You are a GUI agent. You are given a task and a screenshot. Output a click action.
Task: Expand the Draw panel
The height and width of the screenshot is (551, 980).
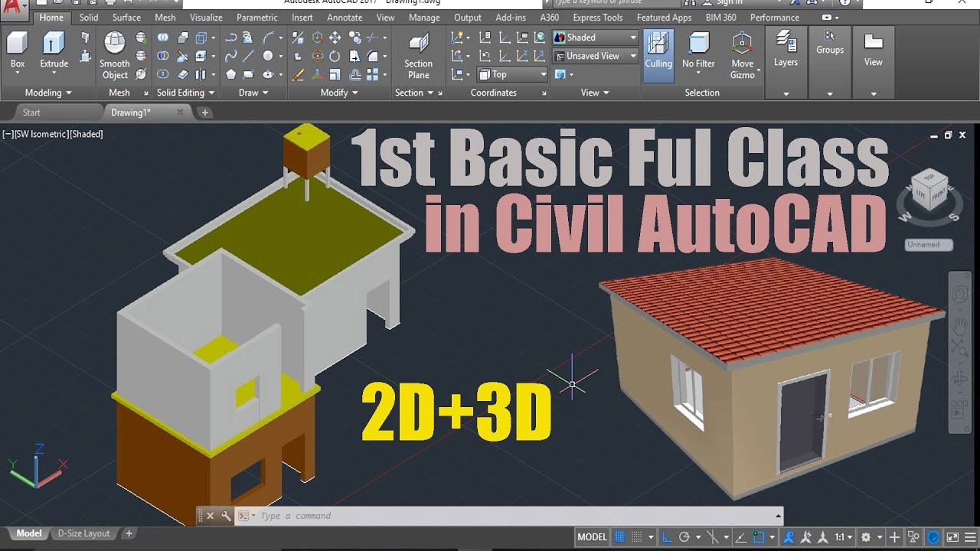[253, 93]
